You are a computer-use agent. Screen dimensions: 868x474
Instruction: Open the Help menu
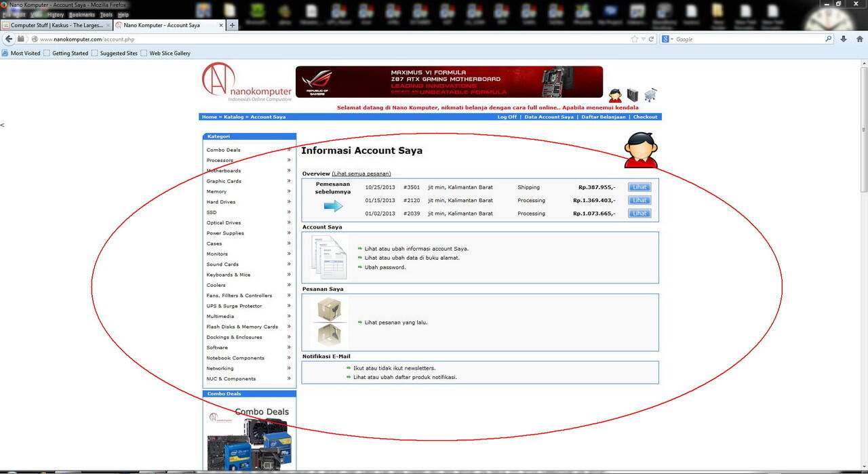[x=123, y=14]
